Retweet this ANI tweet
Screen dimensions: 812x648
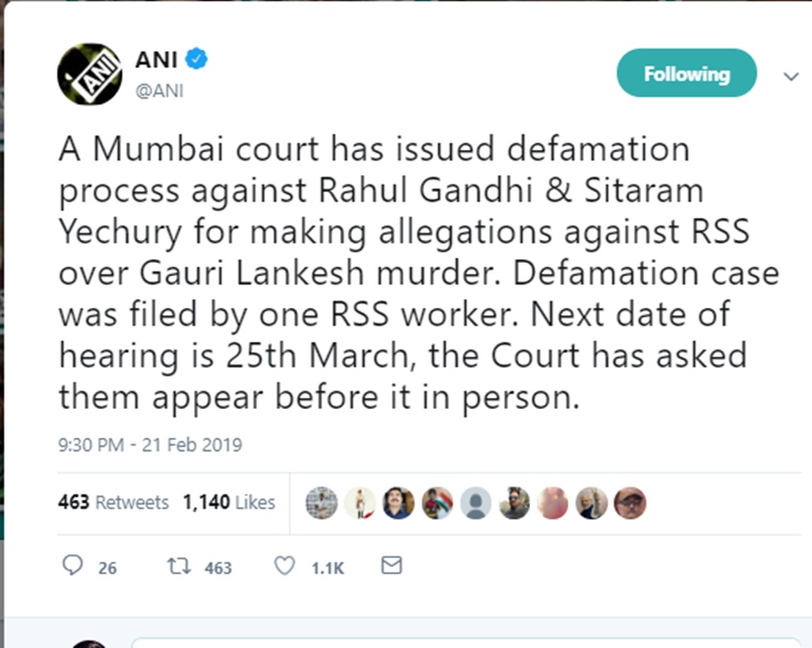[x=178, y=566]
